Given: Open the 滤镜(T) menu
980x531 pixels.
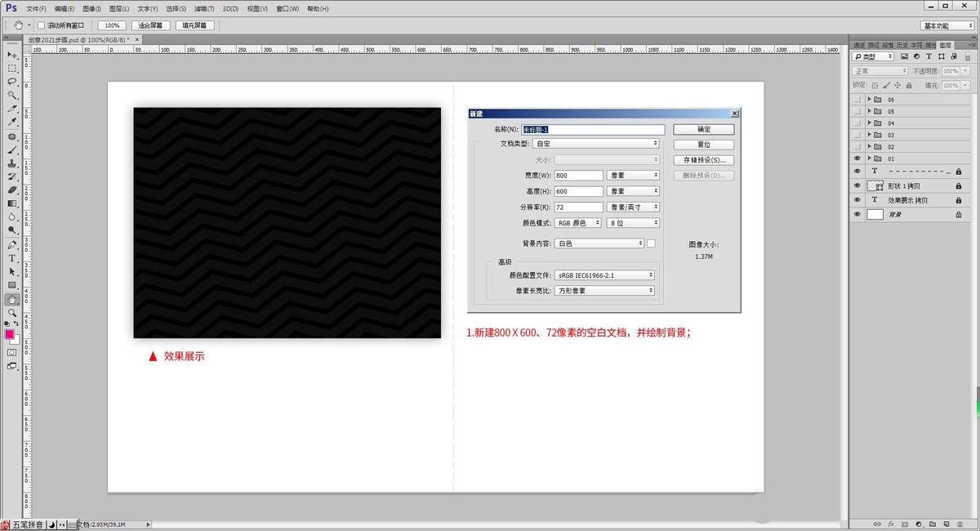Looking at the screenshot, I should (204, 9).
